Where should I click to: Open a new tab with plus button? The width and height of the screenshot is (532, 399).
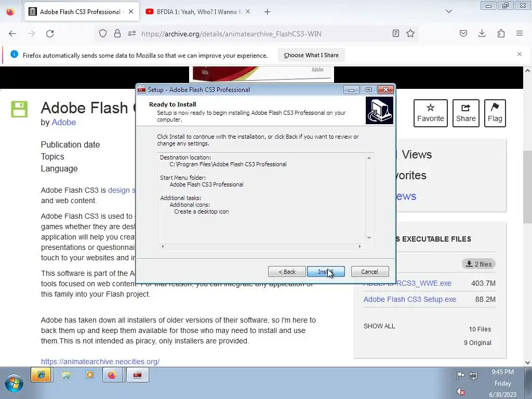[x=268, y=12]
